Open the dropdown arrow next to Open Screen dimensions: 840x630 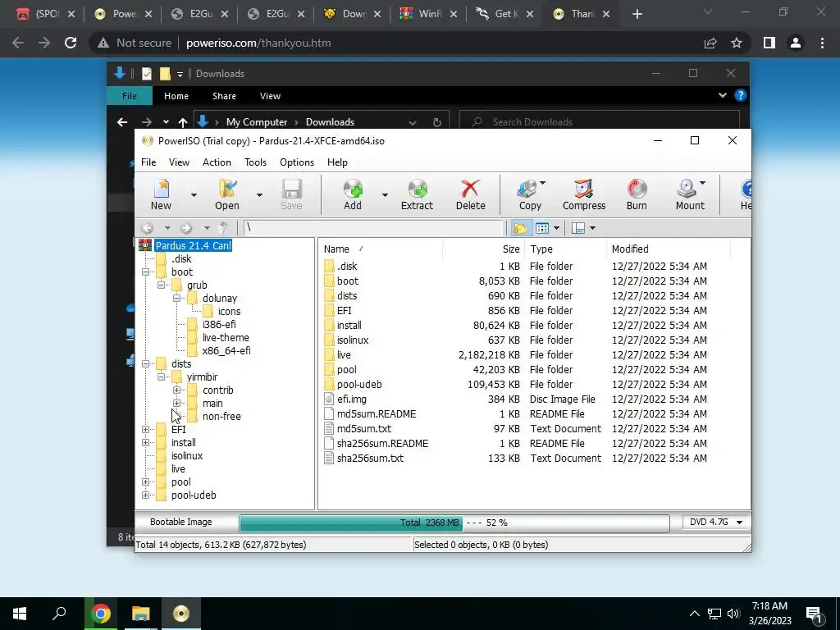tap(259, 195)
